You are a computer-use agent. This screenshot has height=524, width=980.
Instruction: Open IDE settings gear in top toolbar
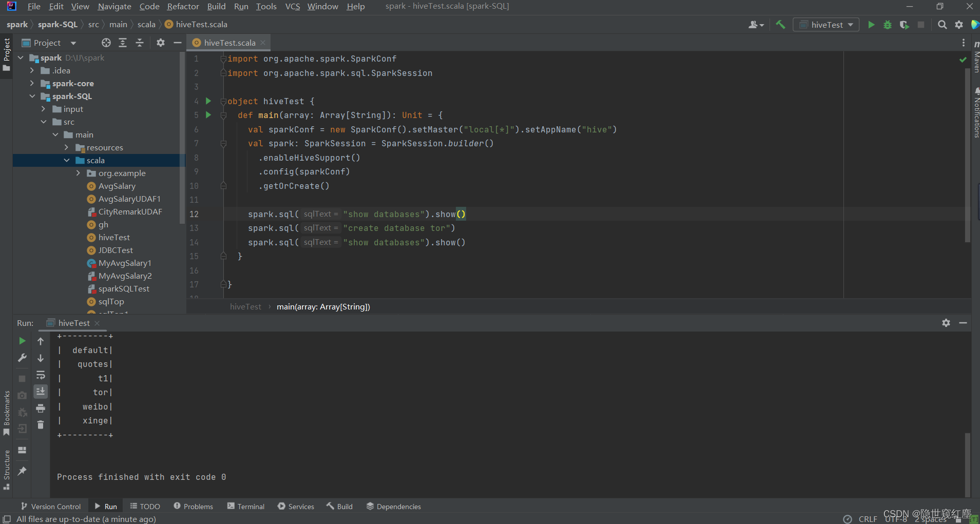959,25
